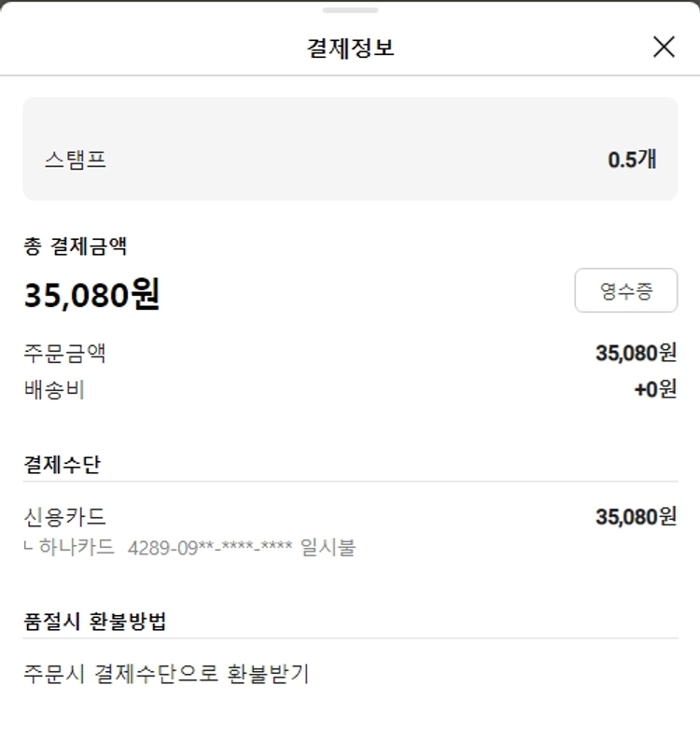This screenshot has height=742, width=700.
Task: Click the 결제수단 section heading
Action: tap(62, 464)
